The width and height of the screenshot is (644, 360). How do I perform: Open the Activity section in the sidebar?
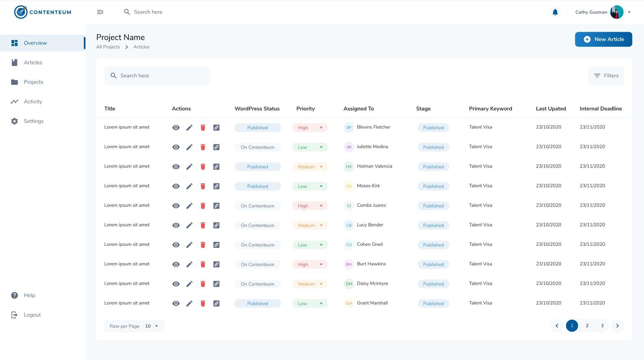click(33, 102)
